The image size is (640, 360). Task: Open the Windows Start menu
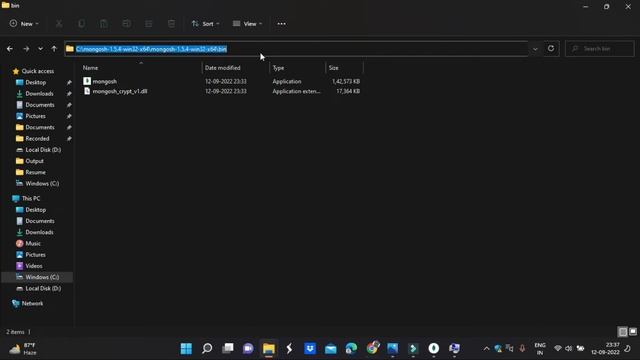click(186, 348)
